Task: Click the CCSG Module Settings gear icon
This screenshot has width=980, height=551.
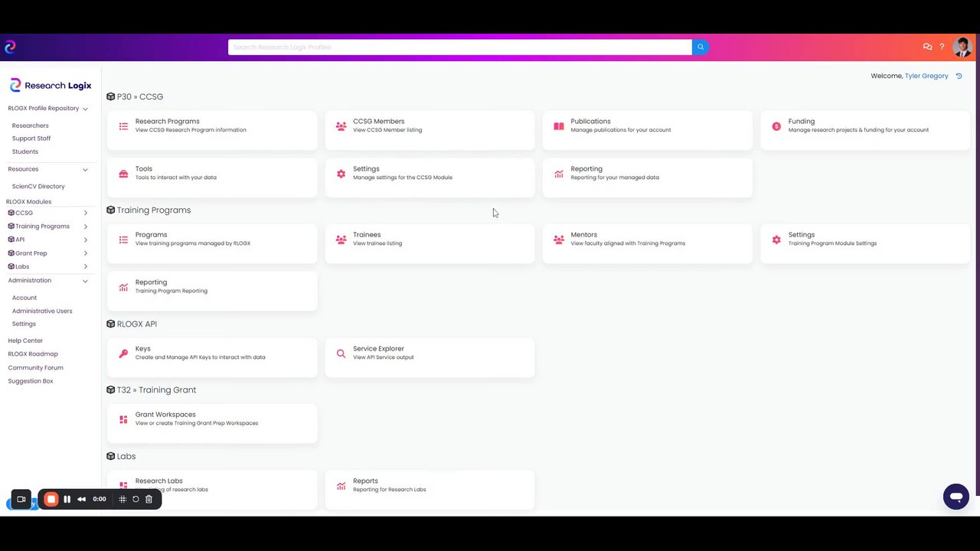Action: click(x=341, y=174)
